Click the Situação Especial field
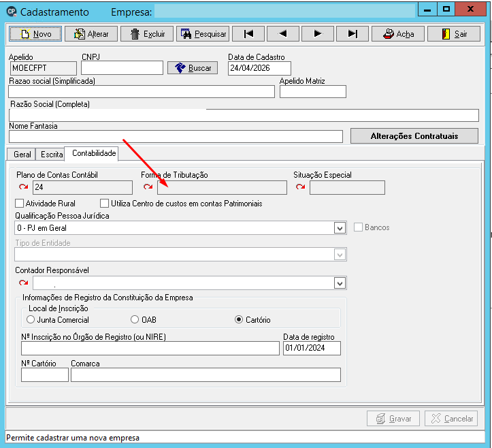 (347, 187)
